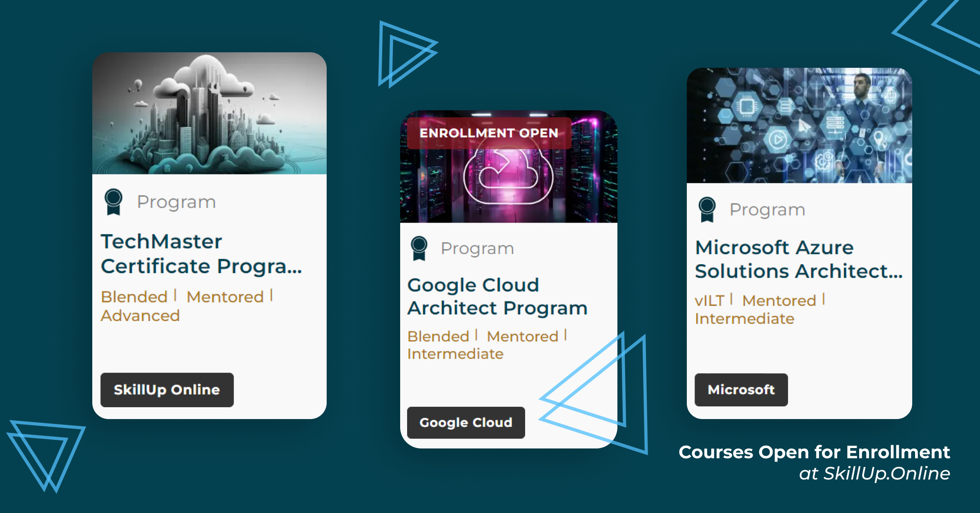Open TechMaster Certificate Progra... title
Viewport: 980px width, 513px height.
click(201, 254)
